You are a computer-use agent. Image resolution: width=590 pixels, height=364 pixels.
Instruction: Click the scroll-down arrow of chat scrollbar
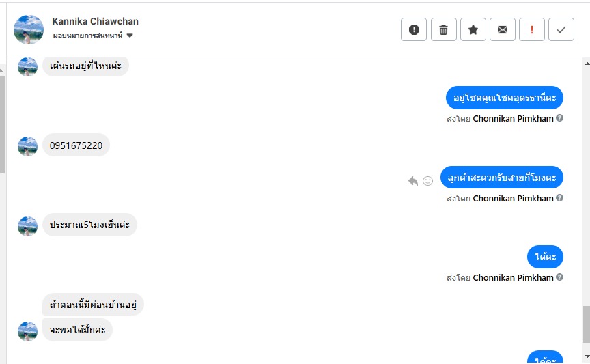(x=585, y=358)
